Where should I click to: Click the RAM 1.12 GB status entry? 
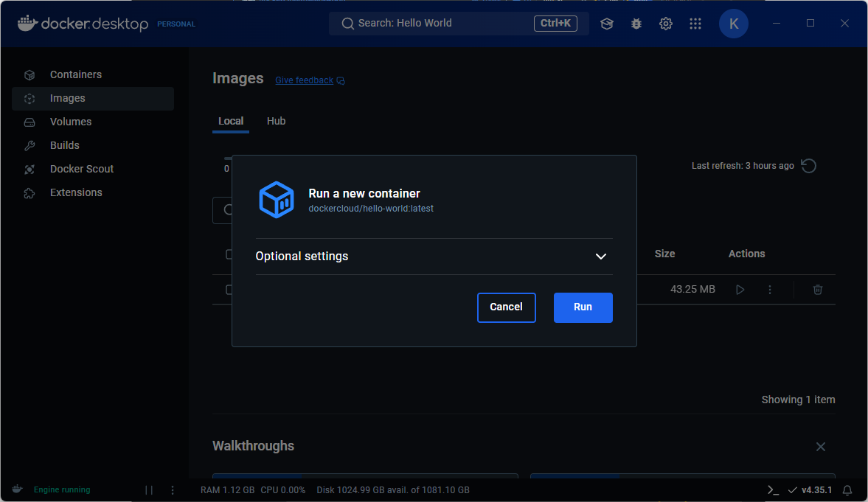228,490
